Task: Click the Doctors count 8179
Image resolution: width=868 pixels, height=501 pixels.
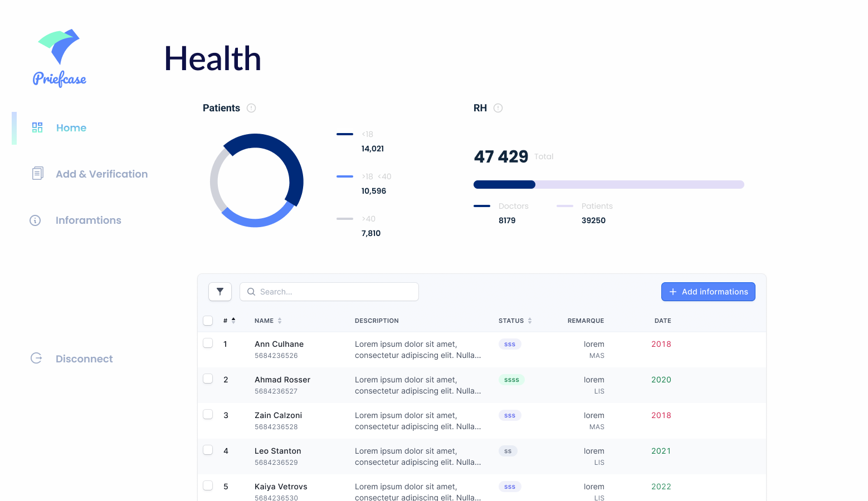Action: [x=507, y=220]
